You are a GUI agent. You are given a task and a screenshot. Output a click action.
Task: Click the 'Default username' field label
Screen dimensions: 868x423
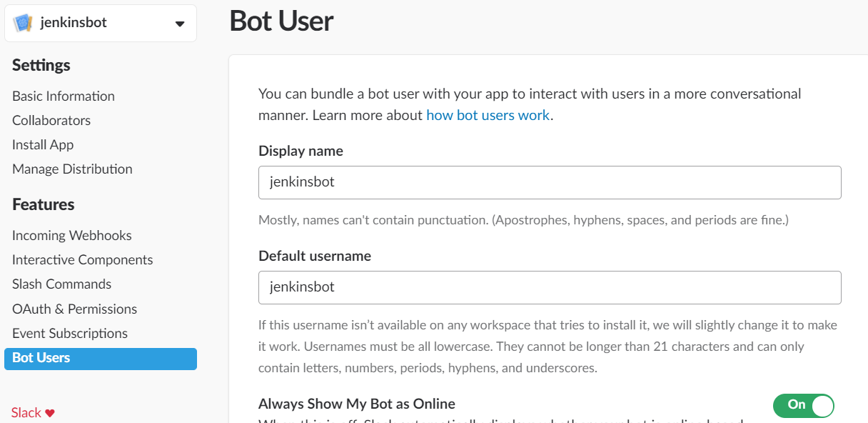[315, 256]
